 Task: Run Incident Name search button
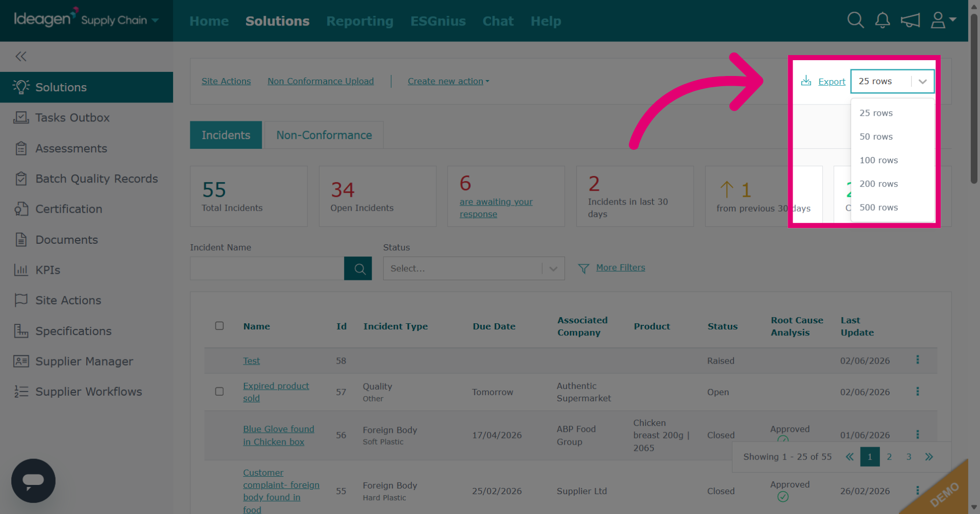point(358,268)
